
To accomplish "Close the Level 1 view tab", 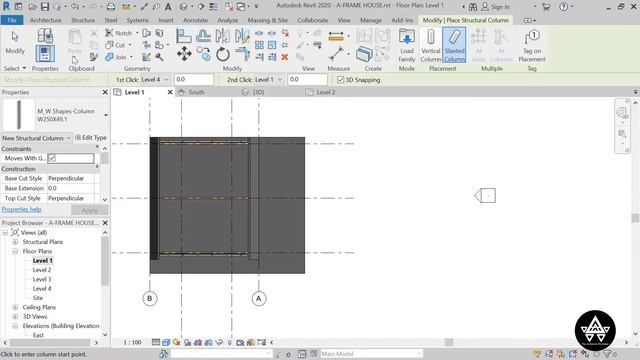I will [170, 92].
